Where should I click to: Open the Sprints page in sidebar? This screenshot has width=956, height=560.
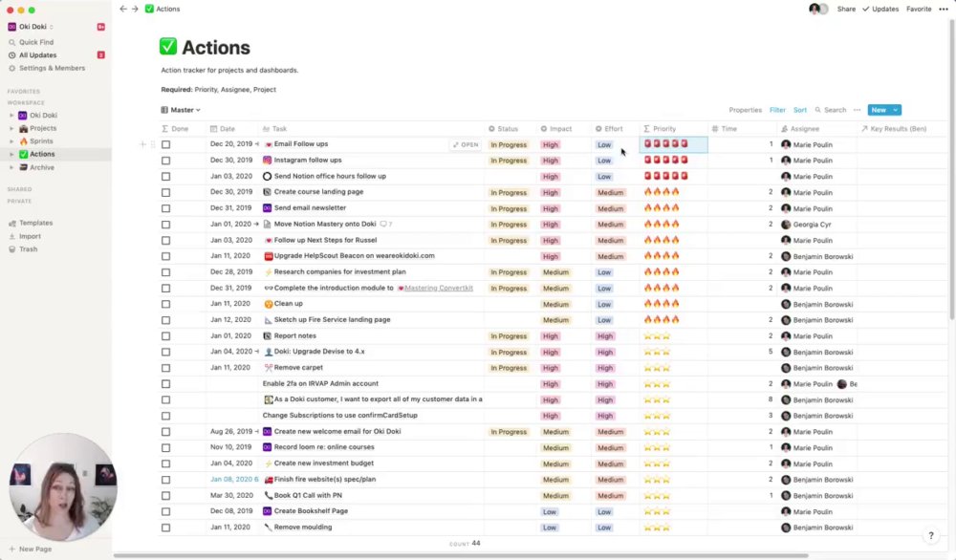[41, 140]
